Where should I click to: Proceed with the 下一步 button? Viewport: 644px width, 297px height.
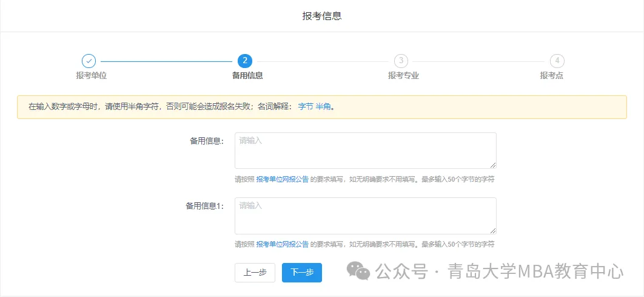click(301, 273)
